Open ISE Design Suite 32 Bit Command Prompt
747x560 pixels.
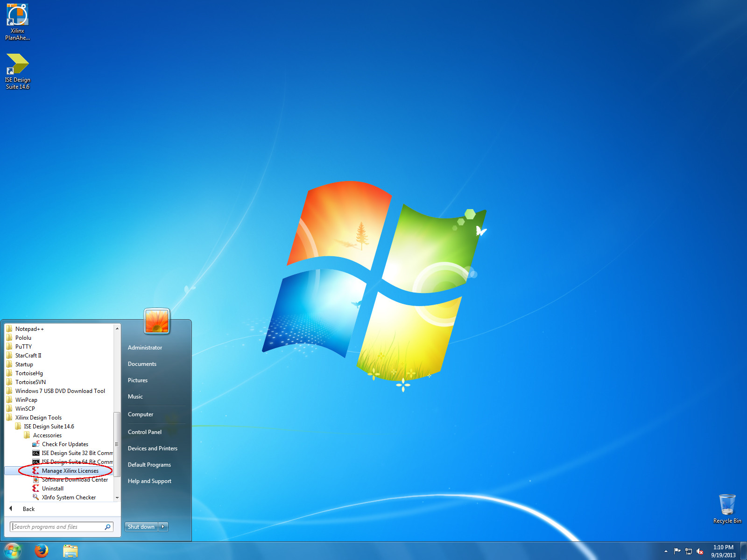pyautogui.click(x=77, y=453)
